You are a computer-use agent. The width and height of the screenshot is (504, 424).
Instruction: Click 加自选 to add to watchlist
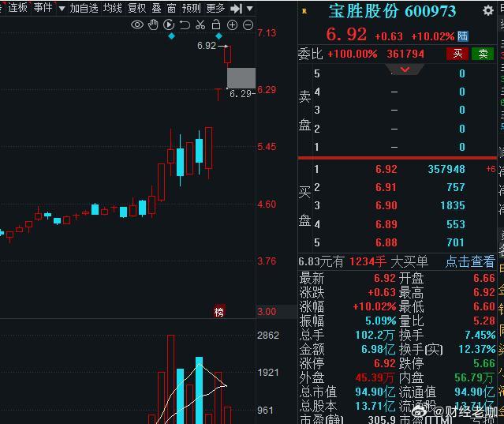coord(84,8)
